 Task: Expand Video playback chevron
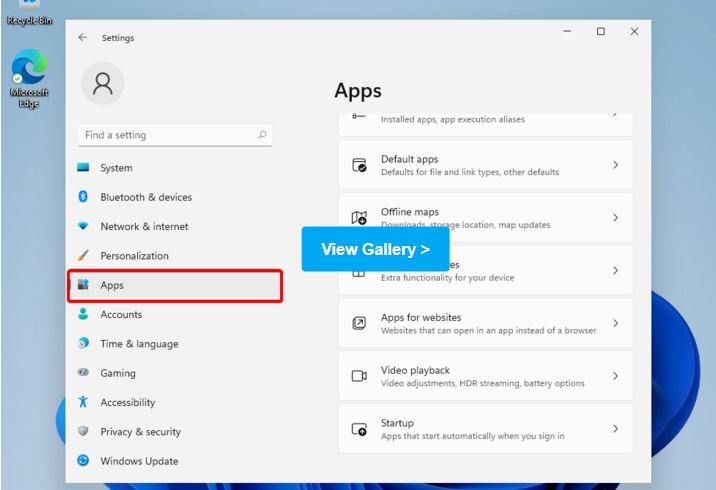(x=616, y=376)
